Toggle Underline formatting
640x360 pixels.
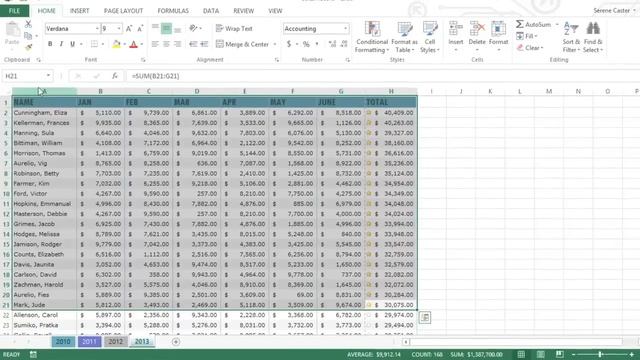coord(72,44)
